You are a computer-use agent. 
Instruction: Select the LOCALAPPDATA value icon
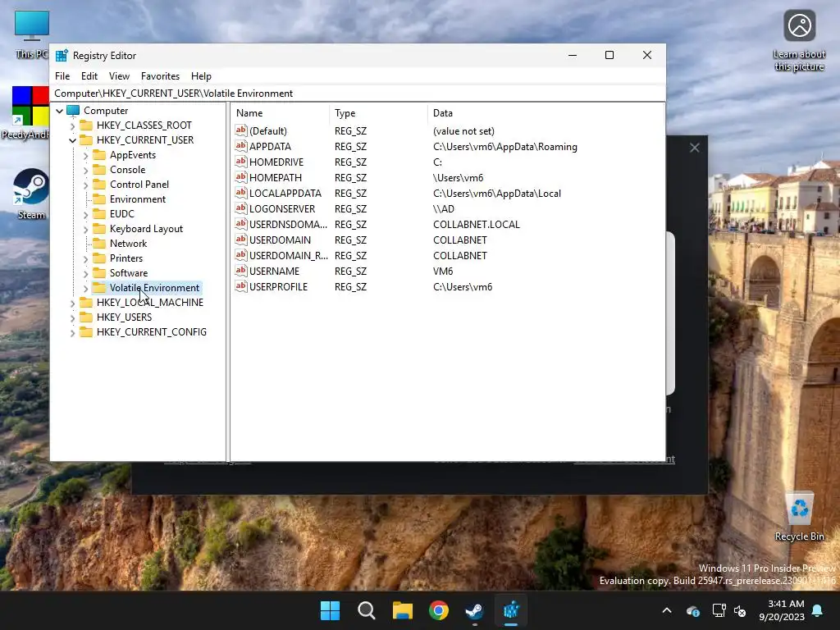coord(241,192)
